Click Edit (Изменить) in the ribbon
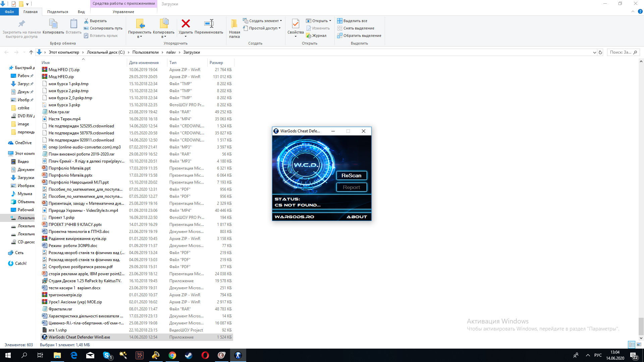Image resolution: width=644 pixels, height=362 pixels. point(318,28)
